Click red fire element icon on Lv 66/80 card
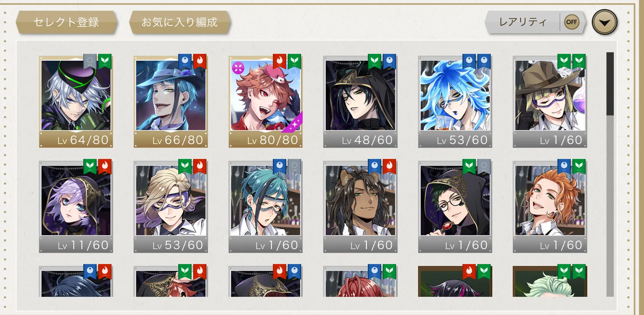The image size is (644, 315). [200, 61]
